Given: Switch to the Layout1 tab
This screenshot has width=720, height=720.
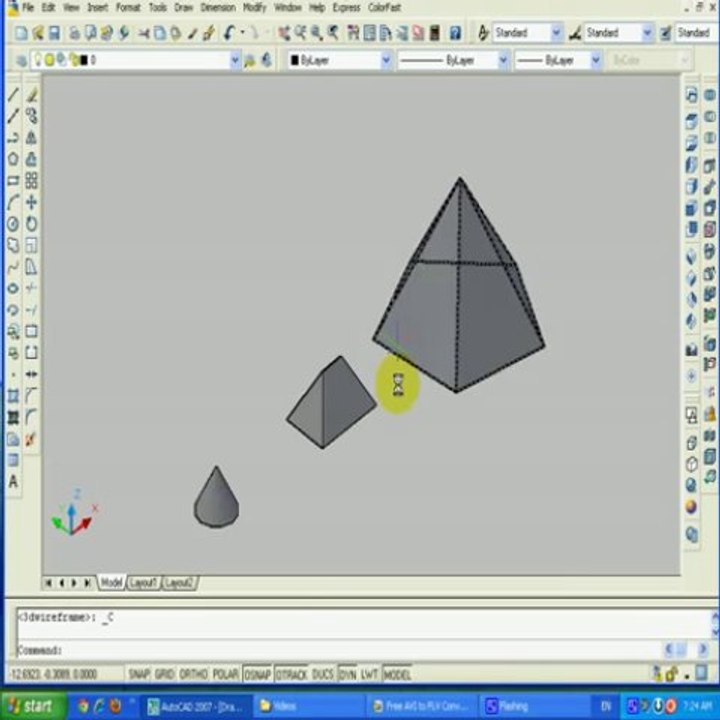Looking at the screenshot, I should (144, 583).
